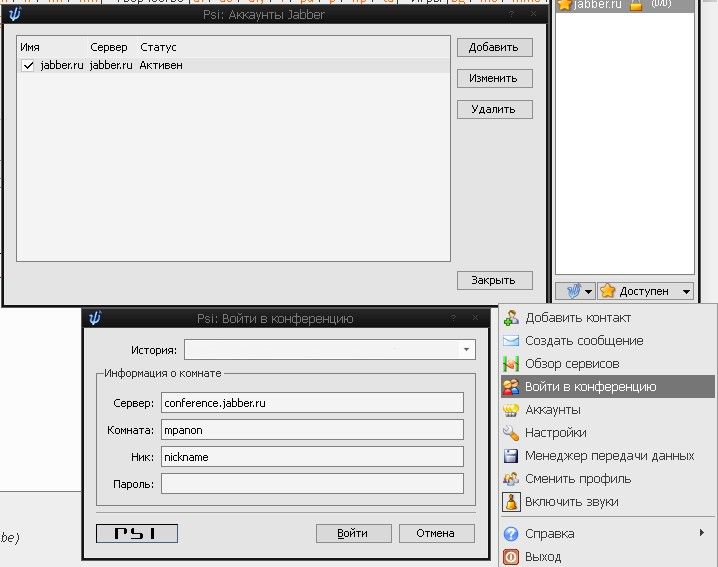The image size is (718, 567).
Task: Click the Настройки wrench icon
Action: [x=511, y=432]
